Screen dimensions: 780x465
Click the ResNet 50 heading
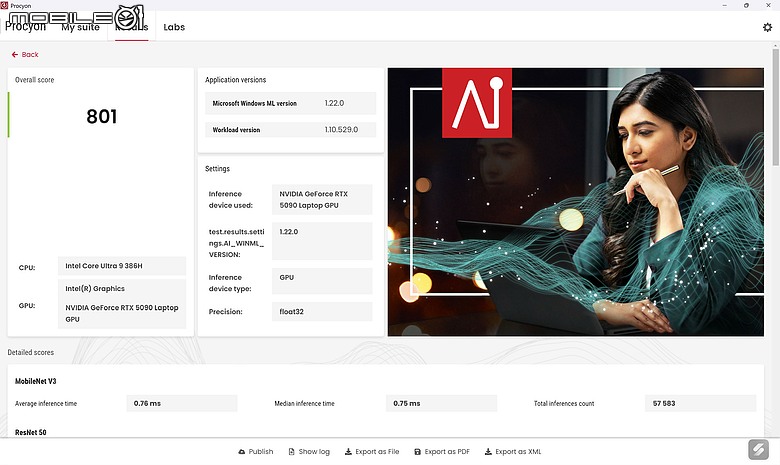pyautogui.click(x=30, y=432)
